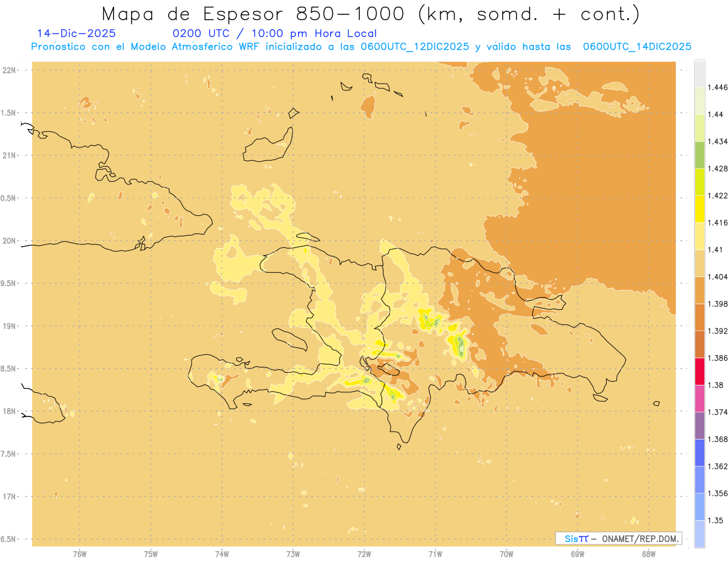Click the "17N" latitude label
The width and height of the screenshot is (728, 562).
pos(9,497)
